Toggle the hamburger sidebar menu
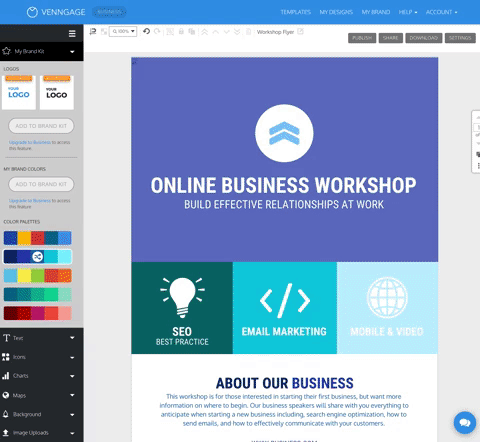The width and height of the screenshot is (480, 442). click(72, 34)
